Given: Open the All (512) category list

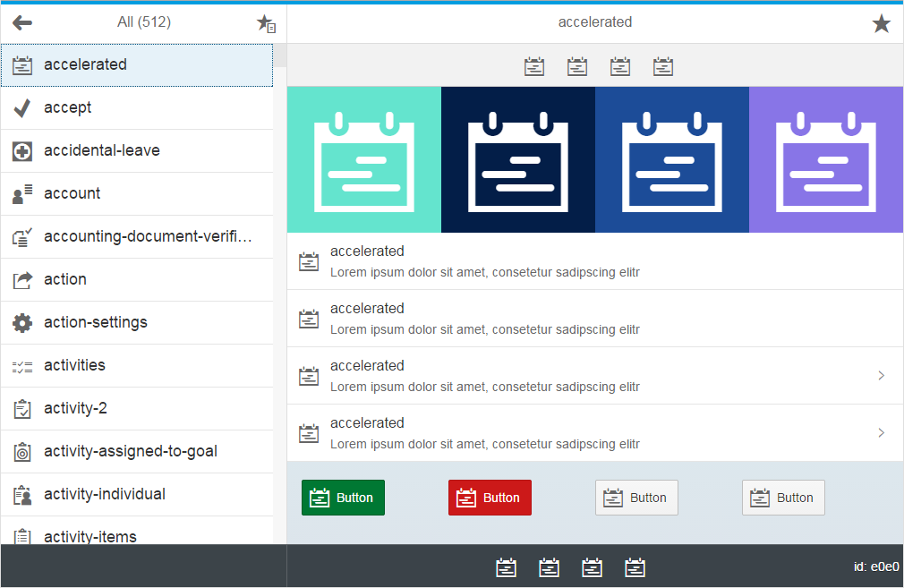Looking at the screenshot, I should (x=141, y=22).
